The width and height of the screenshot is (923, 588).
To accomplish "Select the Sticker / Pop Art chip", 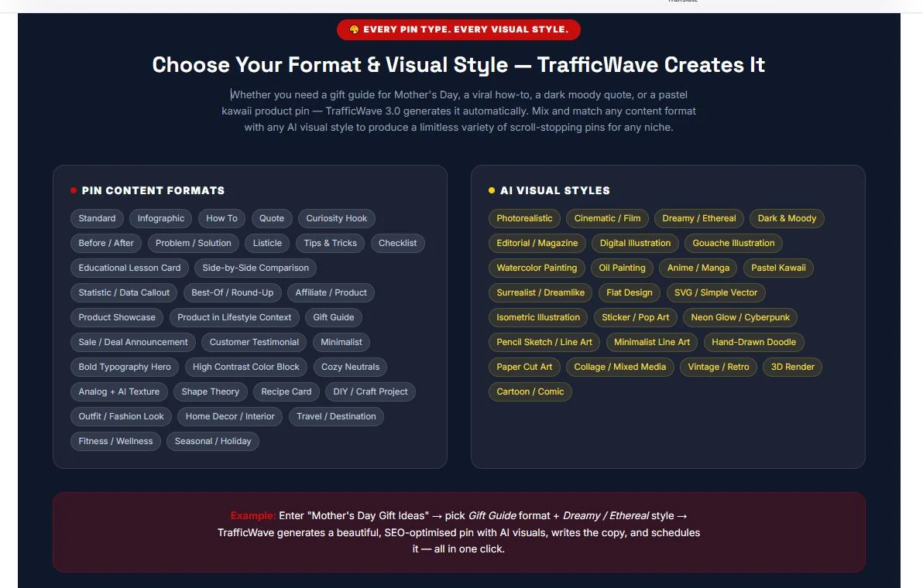I will [x=636, y=317].
